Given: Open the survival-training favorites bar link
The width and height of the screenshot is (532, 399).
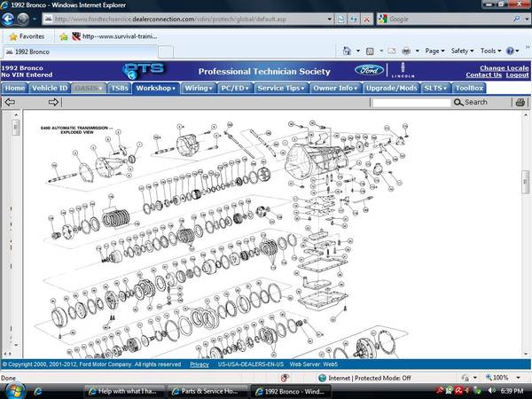Looking at the screenshot, I should 115,36.
